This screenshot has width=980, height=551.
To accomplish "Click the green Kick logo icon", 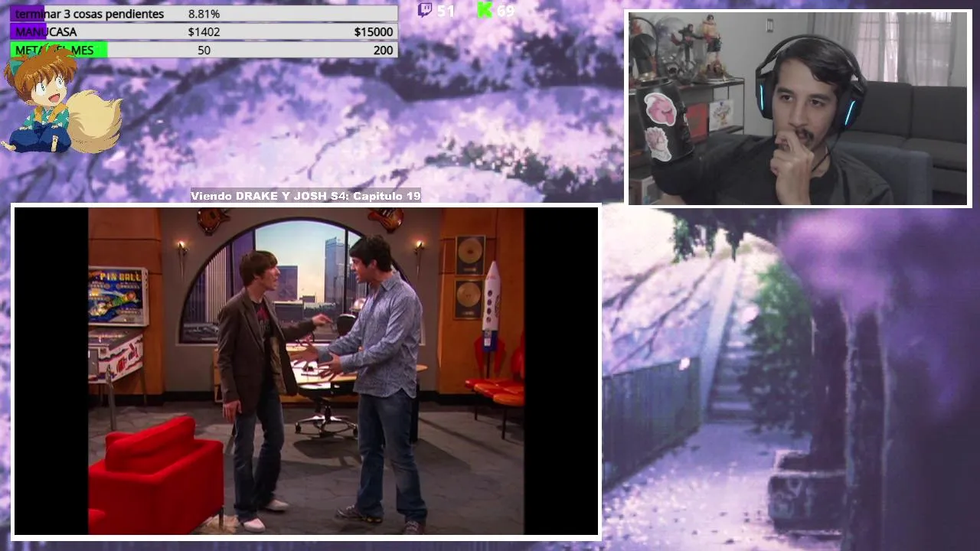I will 484,10.
